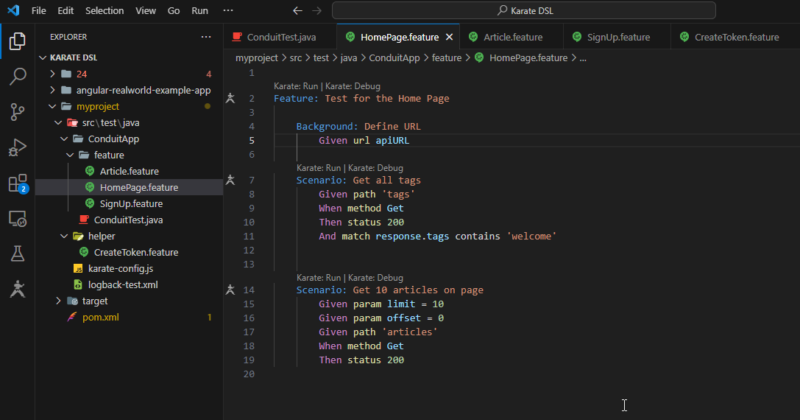Image resolution: width=800 pixels, height=420 pixels.
Task: Click the navigate back arrow
Action: 298,10
